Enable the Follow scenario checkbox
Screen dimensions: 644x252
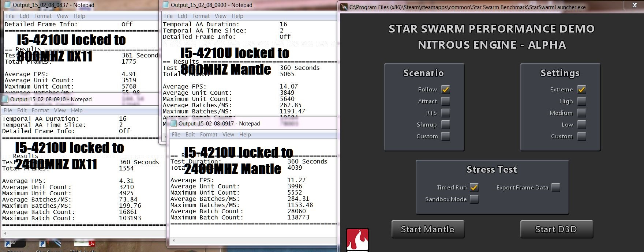pos(445,90)
